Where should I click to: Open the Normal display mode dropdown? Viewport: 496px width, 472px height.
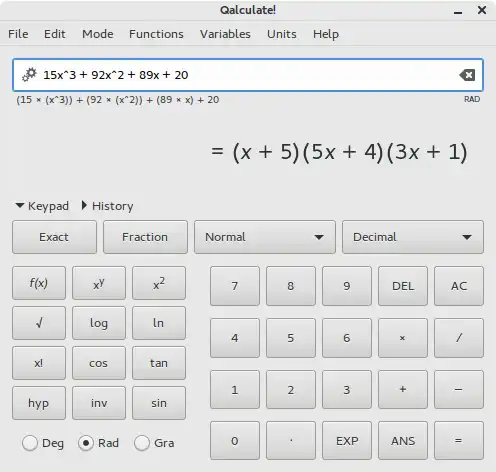265,237
